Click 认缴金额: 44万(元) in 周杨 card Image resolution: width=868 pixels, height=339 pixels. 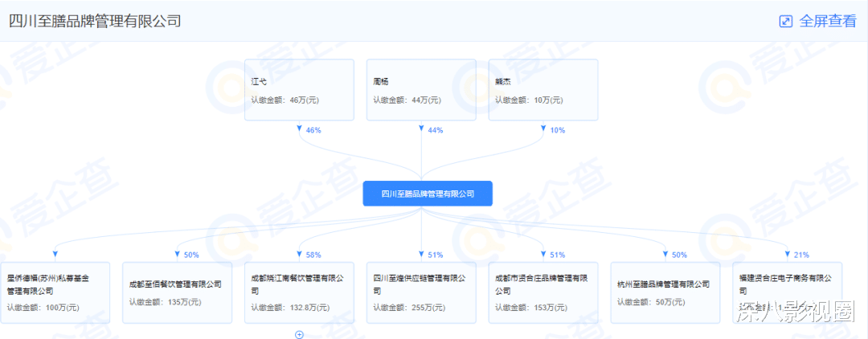pyautogui.click(x=407, y=100)
